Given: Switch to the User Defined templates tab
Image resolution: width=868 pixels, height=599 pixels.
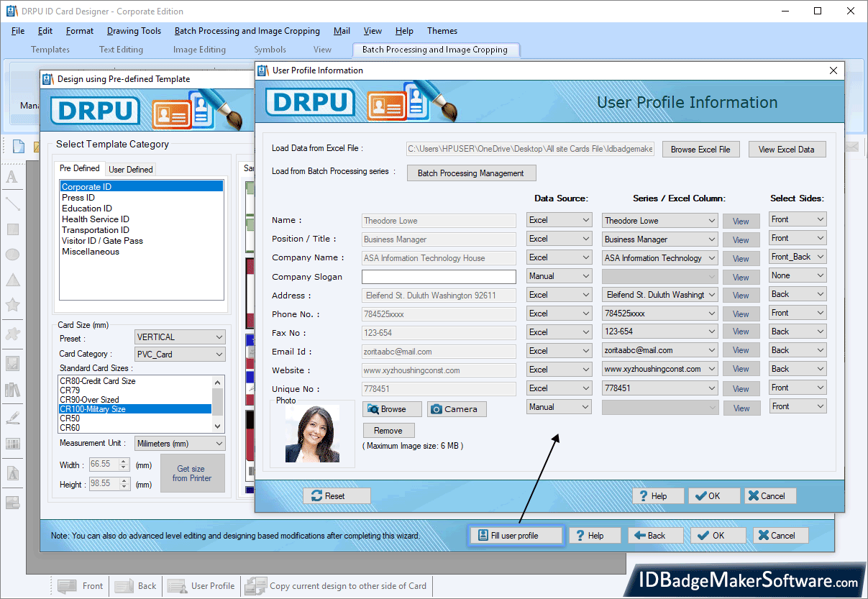Looking at the screenshot, I should click(x=130, y=168).
